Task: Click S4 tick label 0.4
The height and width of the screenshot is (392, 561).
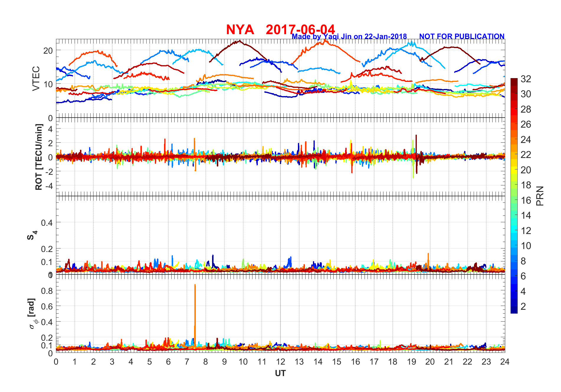Action: pyautogui.click(x=47, y=223)
